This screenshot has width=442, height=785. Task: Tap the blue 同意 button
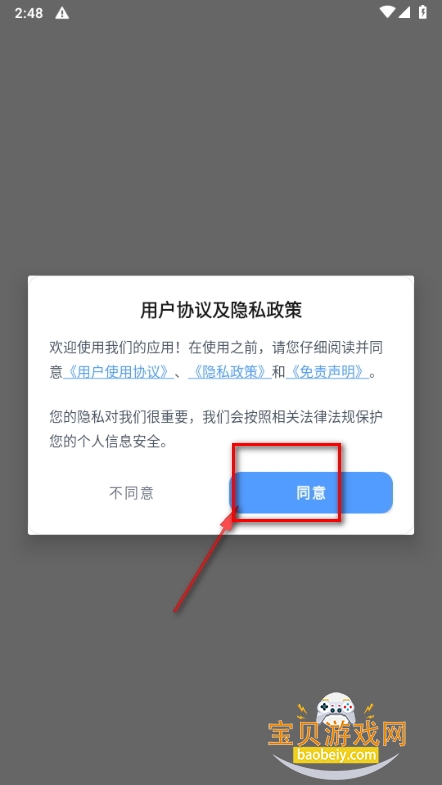tap(311, 493)
